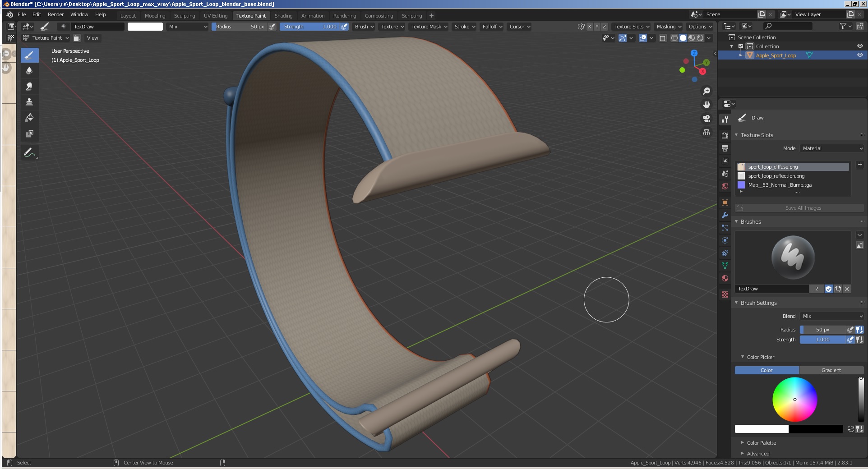
Task: Expand the Advanced section
Action: (x=758, y=454)
